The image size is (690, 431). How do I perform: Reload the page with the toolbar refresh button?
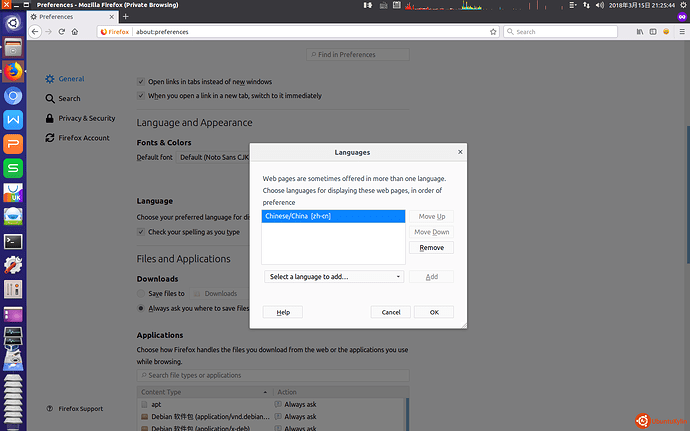point(62,32)
